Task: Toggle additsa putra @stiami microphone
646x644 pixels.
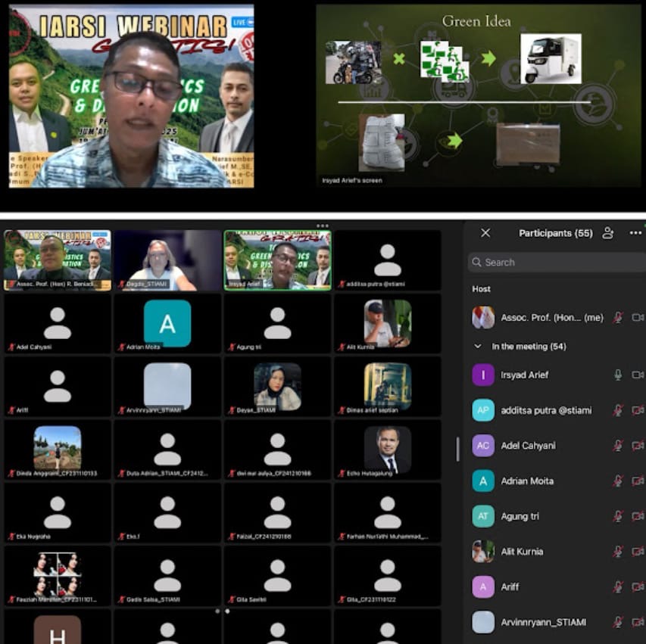Action: click(617, 410)
